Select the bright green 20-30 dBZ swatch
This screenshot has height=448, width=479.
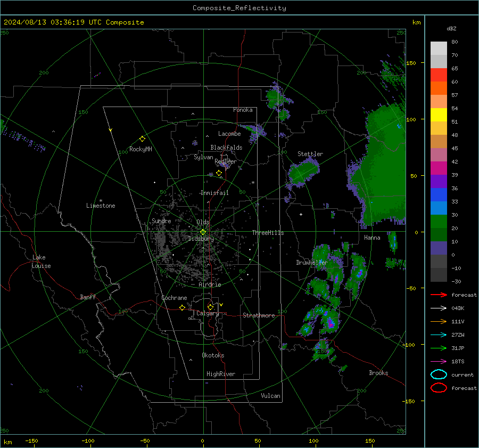click(439, 222)
